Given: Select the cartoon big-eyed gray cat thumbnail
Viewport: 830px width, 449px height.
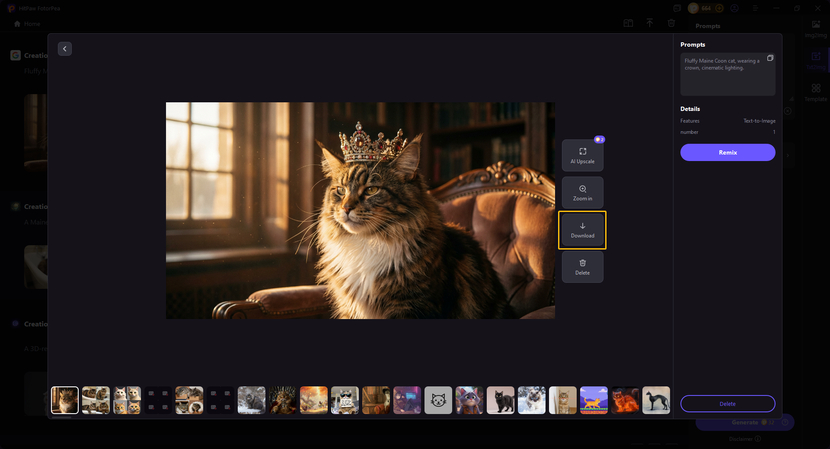Looking at the screenshot, I should pos(470,400).
